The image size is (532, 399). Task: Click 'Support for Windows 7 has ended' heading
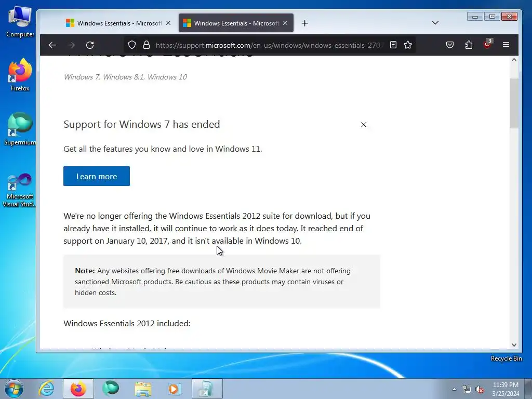(141, 124)
